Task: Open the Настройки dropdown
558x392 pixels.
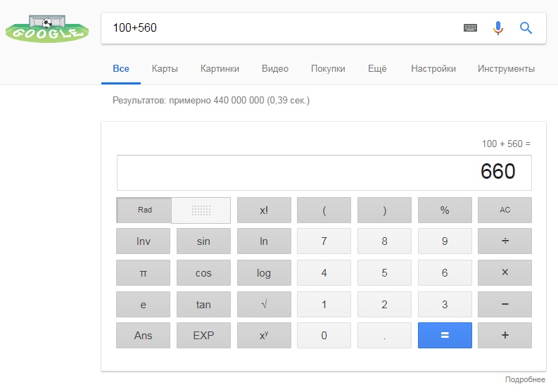Action: click(x=433, y=69)
